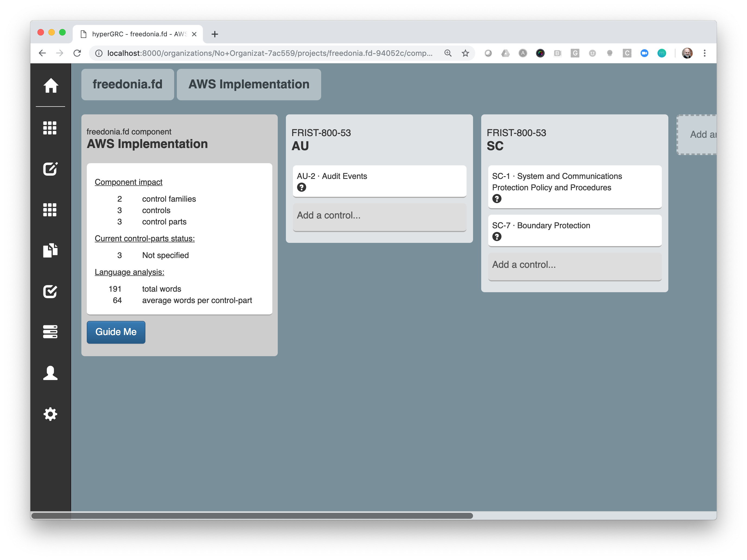Click the home icon in sidebar

[51, 85]
